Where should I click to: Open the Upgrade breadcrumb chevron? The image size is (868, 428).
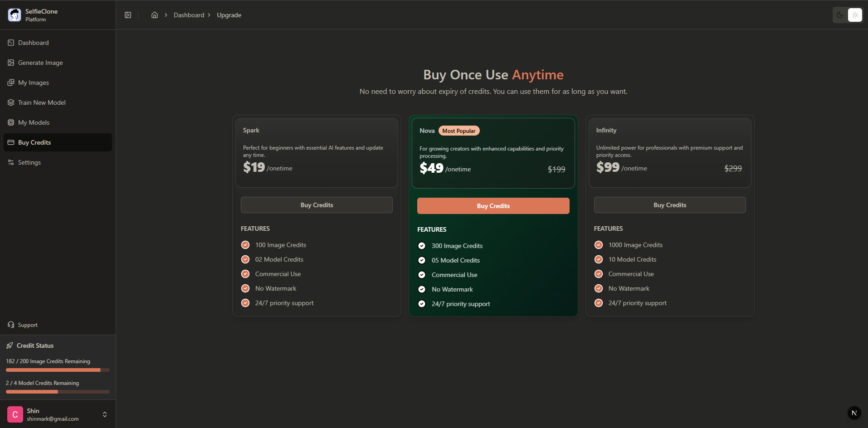click(209, 15)
